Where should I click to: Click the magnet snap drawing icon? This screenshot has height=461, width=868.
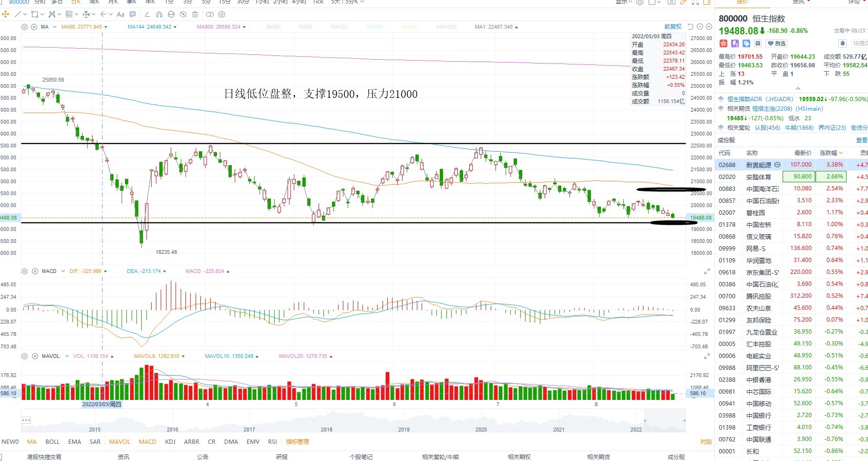(159, 14)
